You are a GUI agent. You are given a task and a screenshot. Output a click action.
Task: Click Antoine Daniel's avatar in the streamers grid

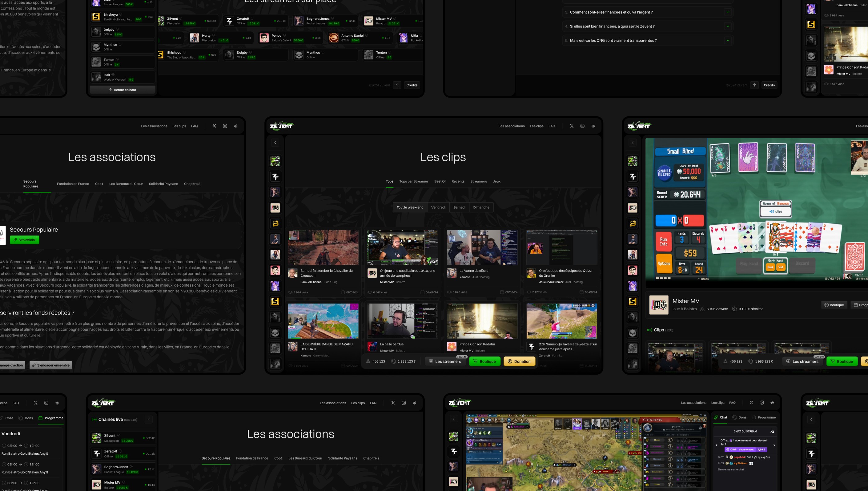tap(334, 38)
